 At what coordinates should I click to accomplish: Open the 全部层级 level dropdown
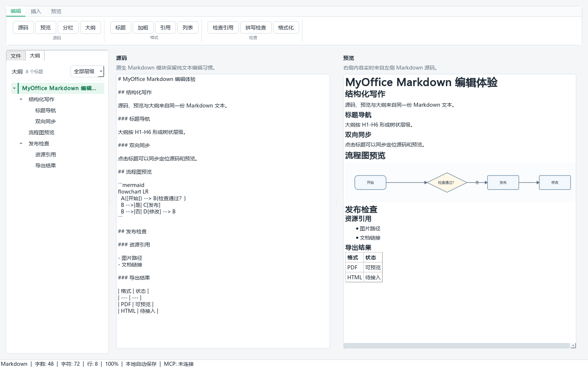pyautogui.click(x=87, y=71)
